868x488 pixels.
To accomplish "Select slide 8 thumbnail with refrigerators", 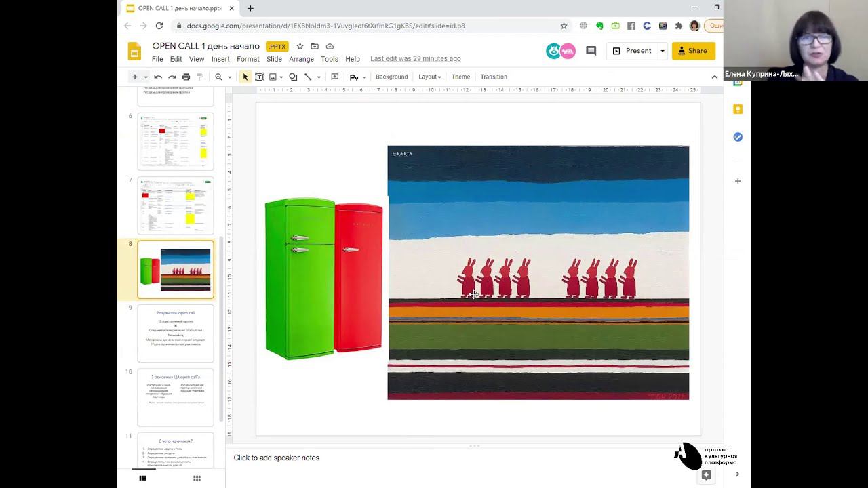I will [176, 269].
